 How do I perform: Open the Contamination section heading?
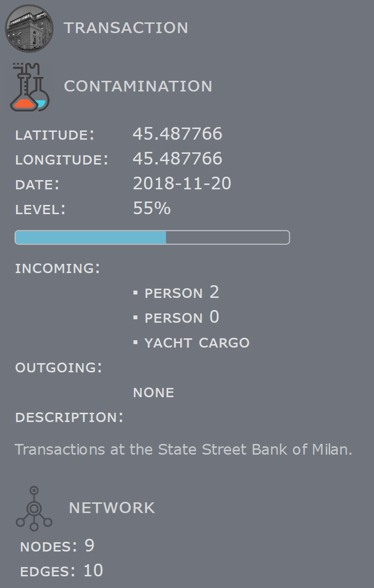pyautogui.click(x=138, y=87)
